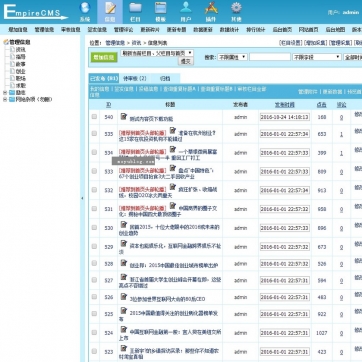
Task: Click the edit icon in row ID 533
Action: pos(172,168)
